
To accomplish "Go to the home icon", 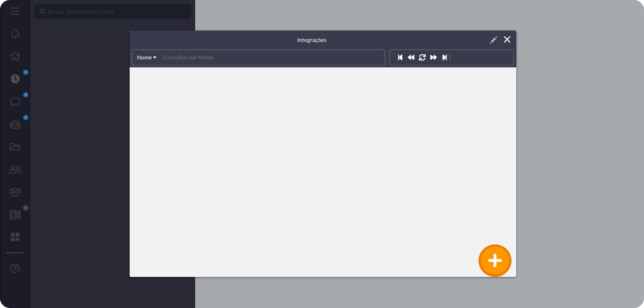I will coord(15,57).
